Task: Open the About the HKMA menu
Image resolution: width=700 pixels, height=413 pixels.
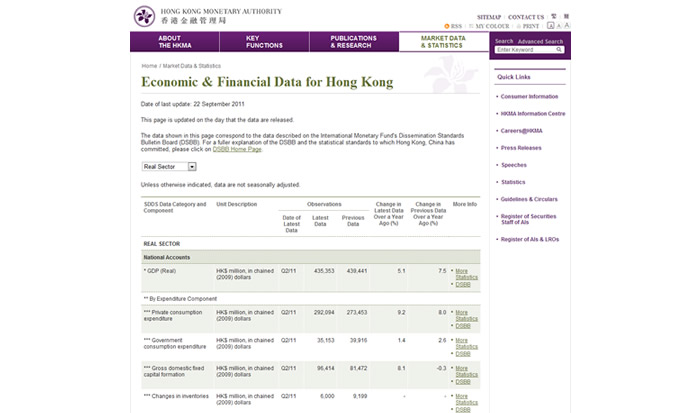Action: 175,42
